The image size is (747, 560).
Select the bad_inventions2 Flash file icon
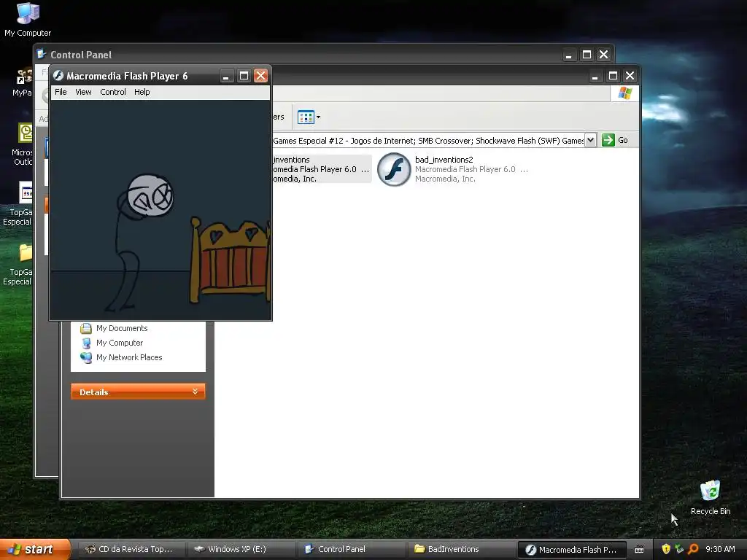(394, 169)
